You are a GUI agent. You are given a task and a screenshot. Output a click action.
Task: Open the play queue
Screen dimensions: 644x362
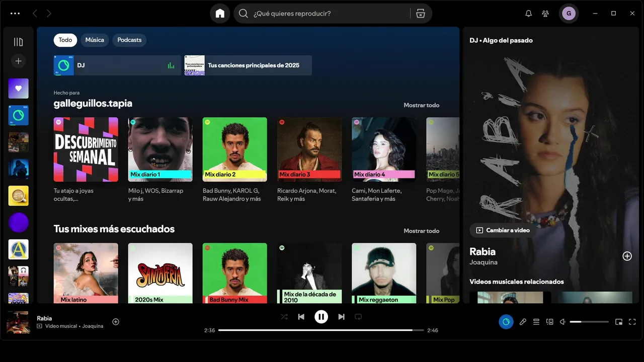click(536, 322)
